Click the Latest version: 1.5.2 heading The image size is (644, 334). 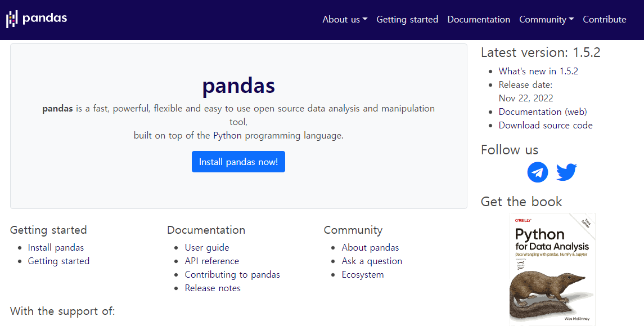[x=541, y=52]
